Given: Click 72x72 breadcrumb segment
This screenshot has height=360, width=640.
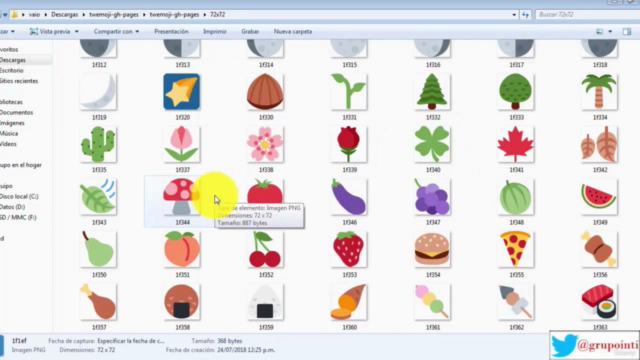Looking at the screenshot, I should point(218,14).
